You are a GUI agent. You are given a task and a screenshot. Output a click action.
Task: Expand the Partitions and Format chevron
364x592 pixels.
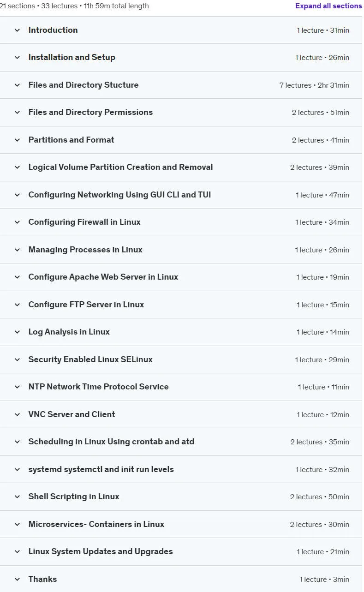point(17,140)
